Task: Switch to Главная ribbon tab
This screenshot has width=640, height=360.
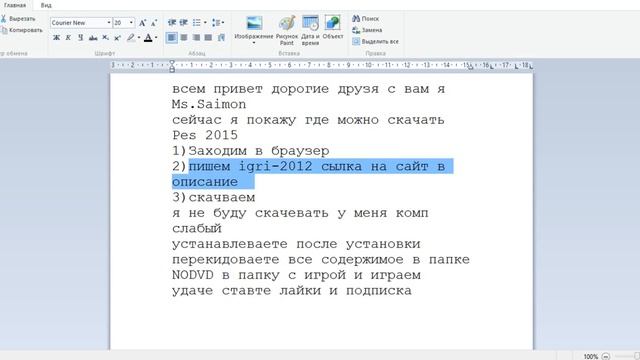Action: [x=15, y=5]
